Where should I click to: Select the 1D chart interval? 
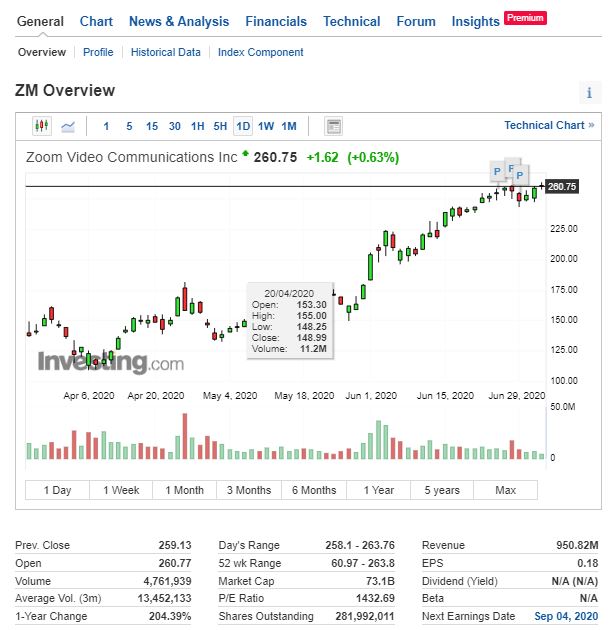[x=243, y=127]
